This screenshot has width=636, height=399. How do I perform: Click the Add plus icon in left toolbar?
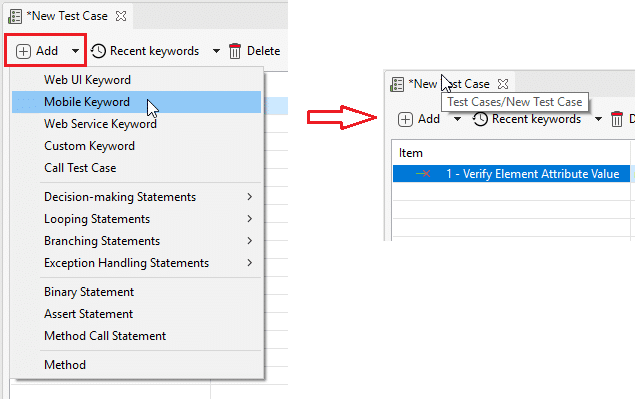point(23,51)
